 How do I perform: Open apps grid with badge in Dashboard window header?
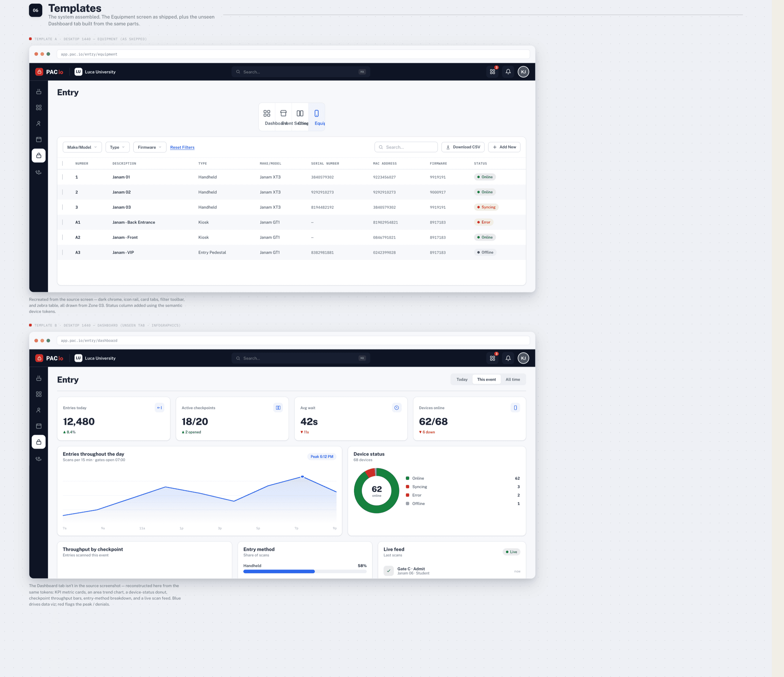492,358
